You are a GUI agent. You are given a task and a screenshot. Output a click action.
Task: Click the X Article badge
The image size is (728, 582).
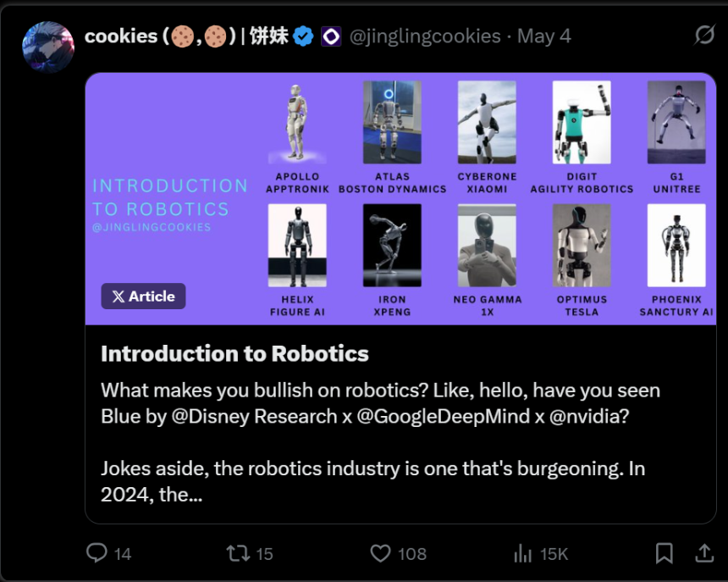(x=143, y=296)
